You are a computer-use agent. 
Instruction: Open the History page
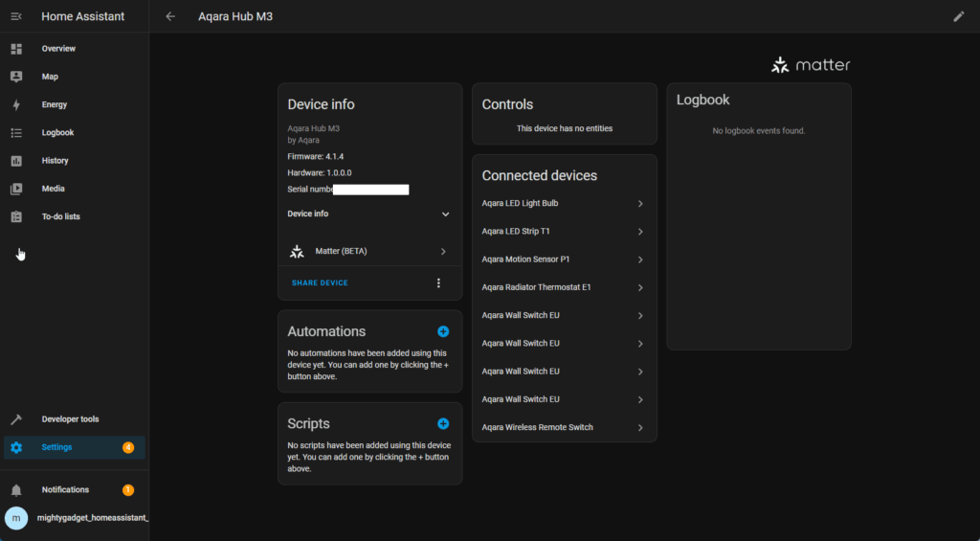tap(55, 161)
